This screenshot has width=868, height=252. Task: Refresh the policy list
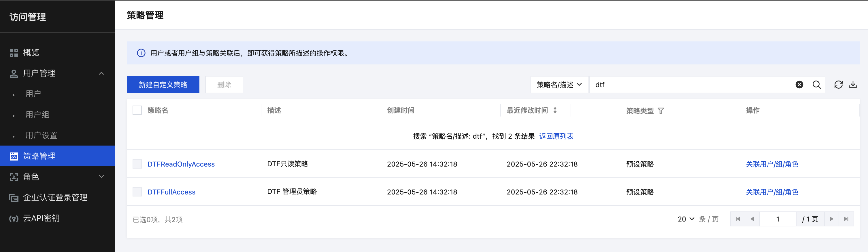pyautogui.click(x=838, y=85)
